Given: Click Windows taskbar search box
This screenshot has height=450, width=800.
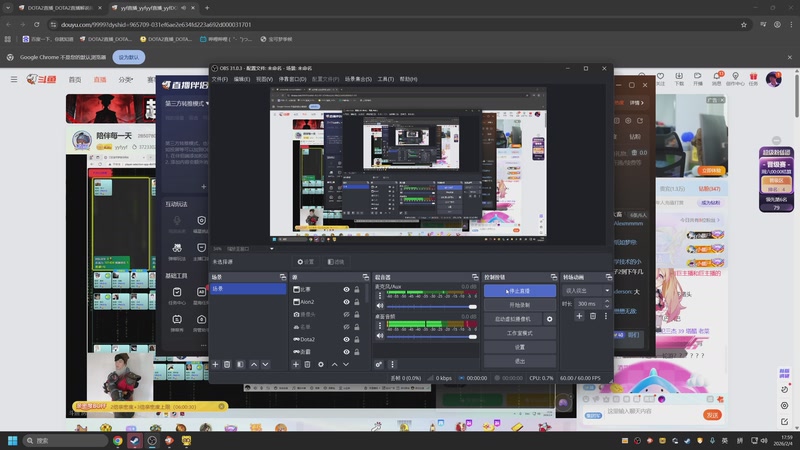Looking at the screenshot, I should [65, 440].
